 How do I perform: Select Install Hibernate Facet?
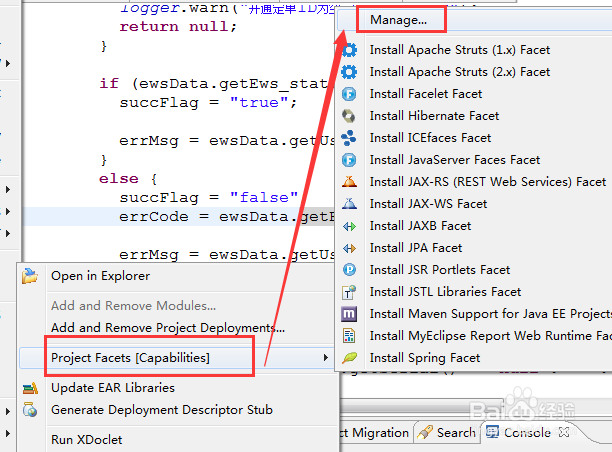tap(434, 116)
